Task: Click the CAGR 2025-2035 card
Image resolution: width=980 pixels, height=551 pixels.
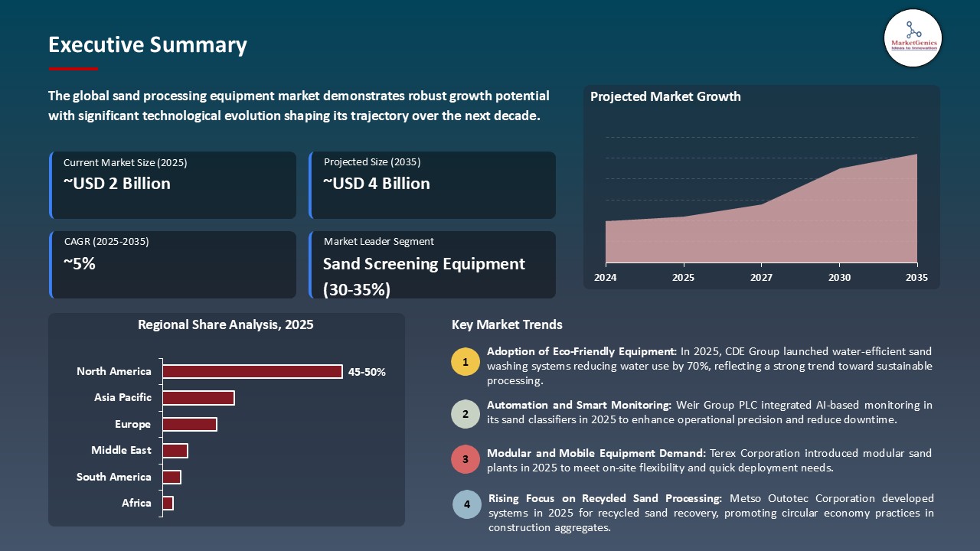Action: tap(173, 265)
